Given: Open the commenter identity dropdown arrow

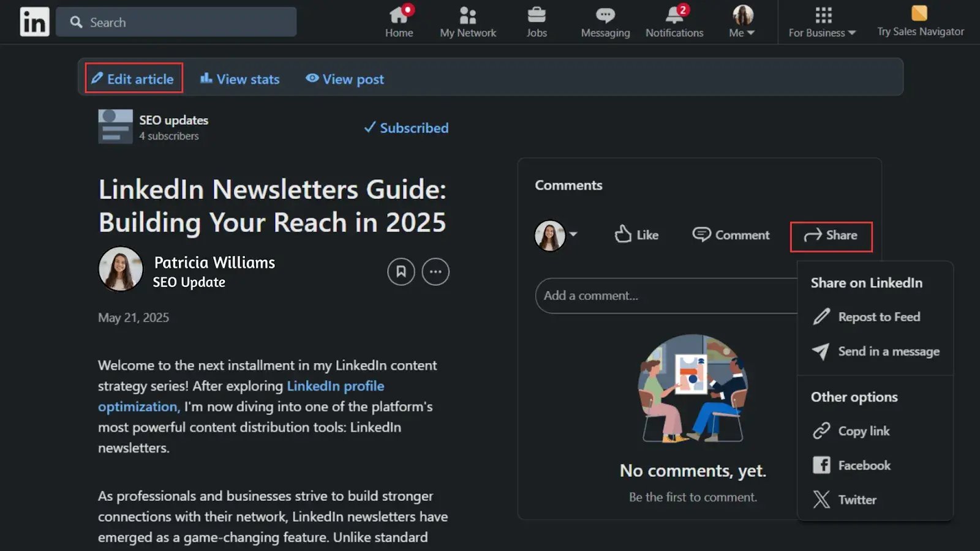Looking at the screenshot, I should click(573, 234).
